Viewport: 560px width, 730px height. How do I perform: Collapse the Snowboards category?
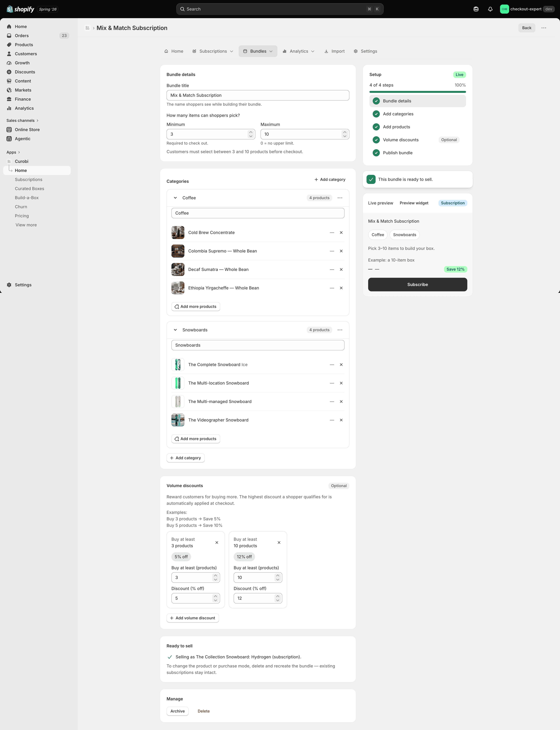[175, 330]
